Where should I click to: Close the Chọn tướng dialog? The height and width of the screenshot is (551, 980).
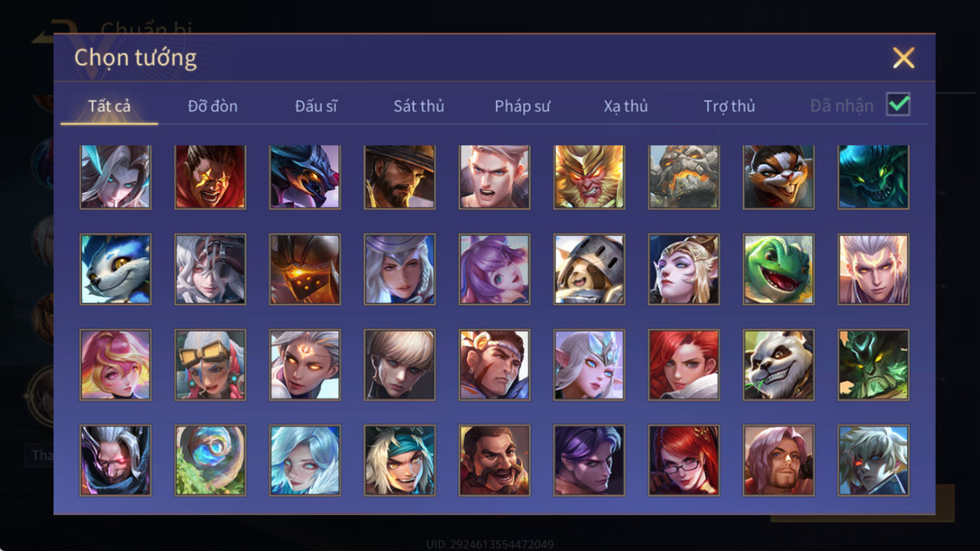[903, 58]
